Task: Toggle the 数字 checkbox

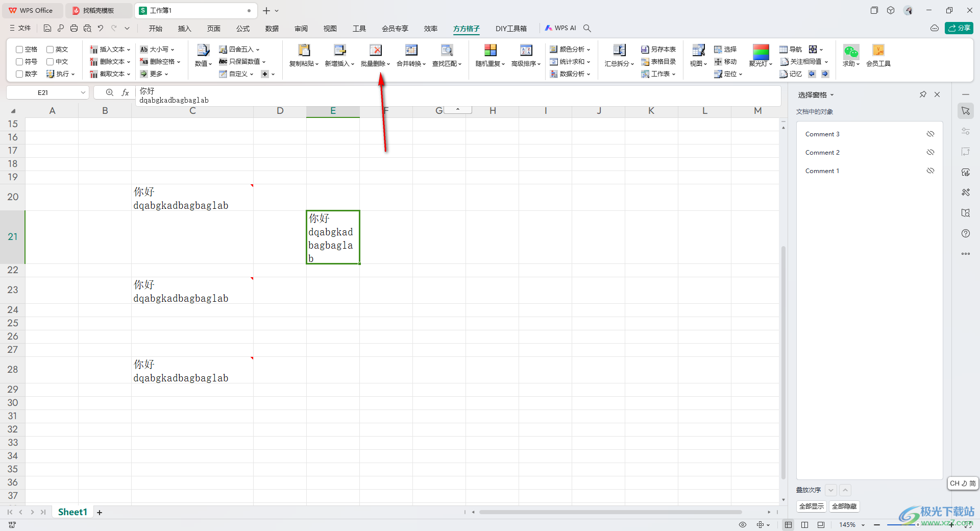Action: point(19,74)
